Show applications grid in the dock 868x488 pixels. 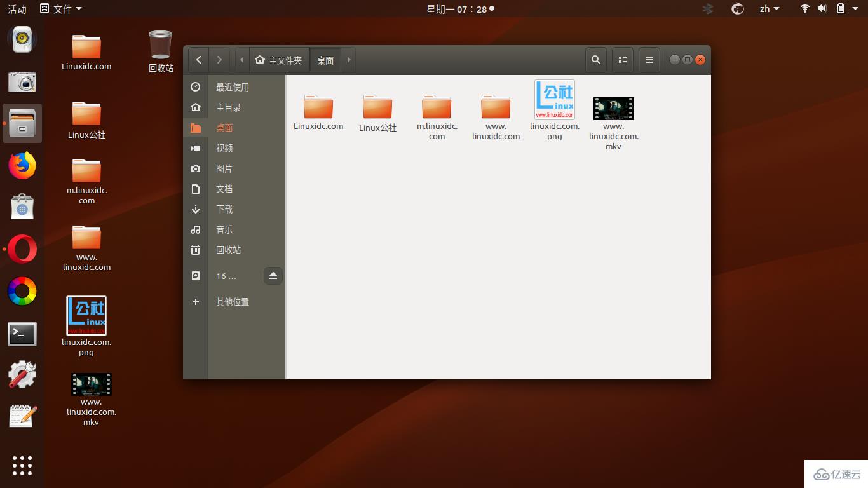click(22, 466)
